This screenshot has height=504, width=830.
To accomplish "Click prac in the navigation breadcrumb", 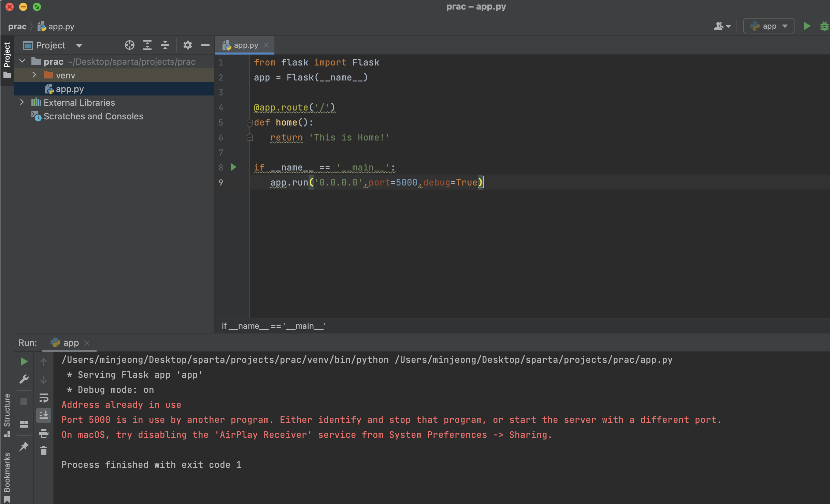I will [x=17, y=27].
